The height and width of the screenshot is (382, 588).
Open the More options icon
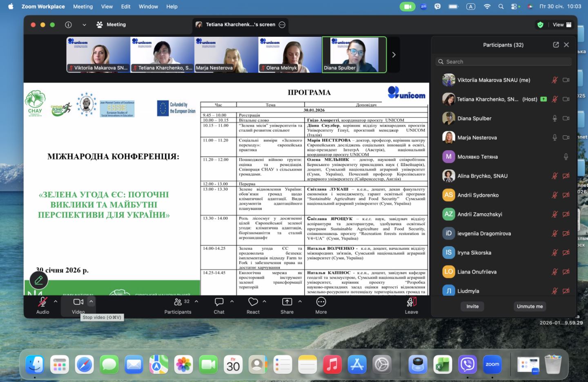pyautogui.click(x=321, y=302)
